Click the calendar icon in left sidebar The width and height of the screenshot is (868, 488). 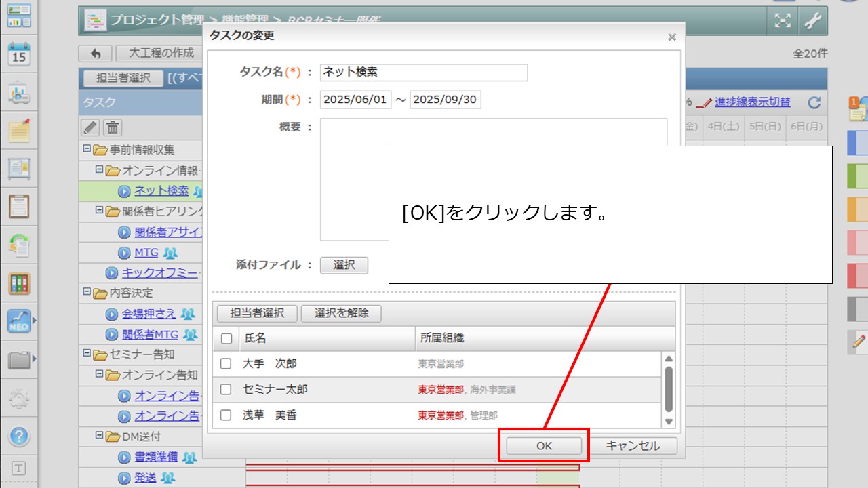point(19,54)
